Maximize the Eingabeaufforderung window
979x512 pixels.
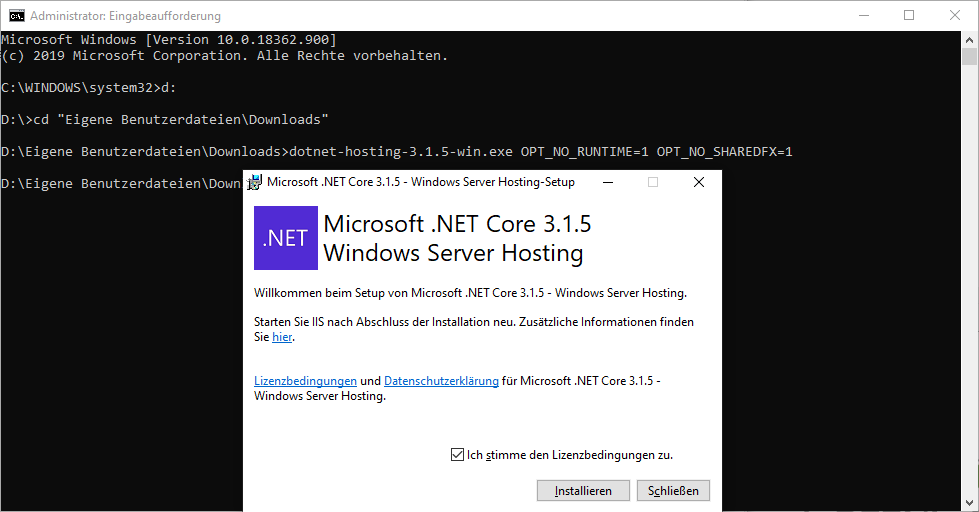(x=909, y=16)
